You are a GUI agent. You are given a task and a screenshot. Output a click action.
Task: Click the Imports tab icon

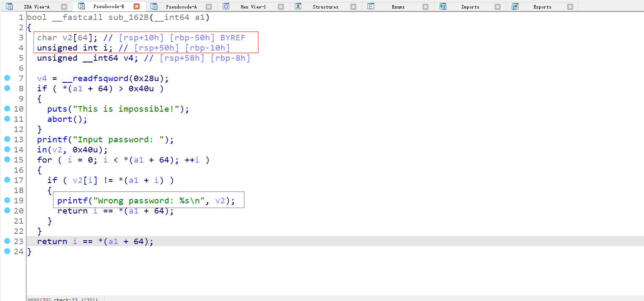point(443,7)
